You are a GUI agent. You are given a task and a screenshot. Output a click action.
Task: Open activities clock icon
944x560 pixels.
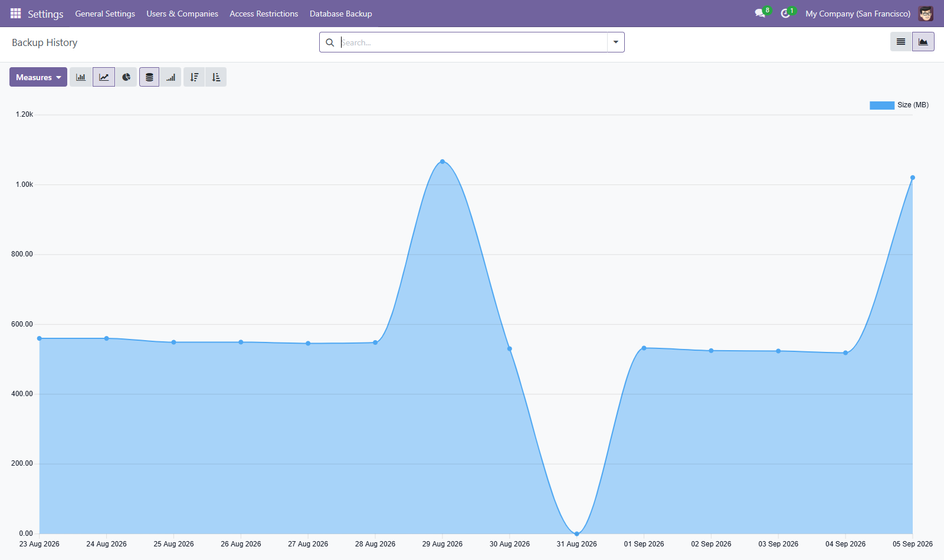click(785, 13)
